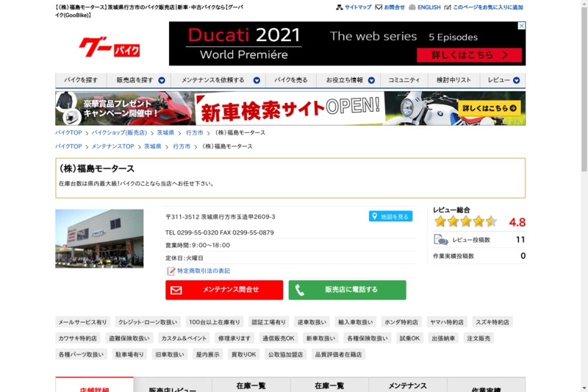Viewport: 588px width, 392px height.
Task: Click the カワサキ特約店 tag
Action: (78, 338)
